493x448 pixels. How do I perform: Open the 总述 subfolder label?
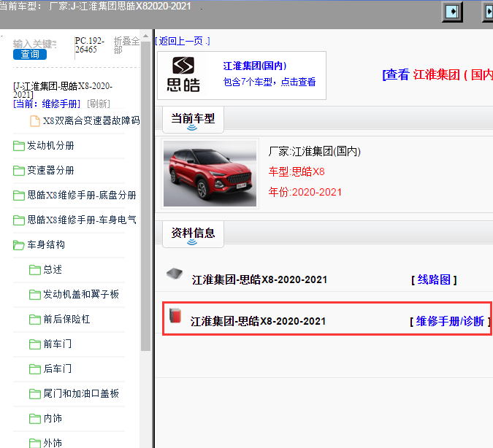pos(53,269)
